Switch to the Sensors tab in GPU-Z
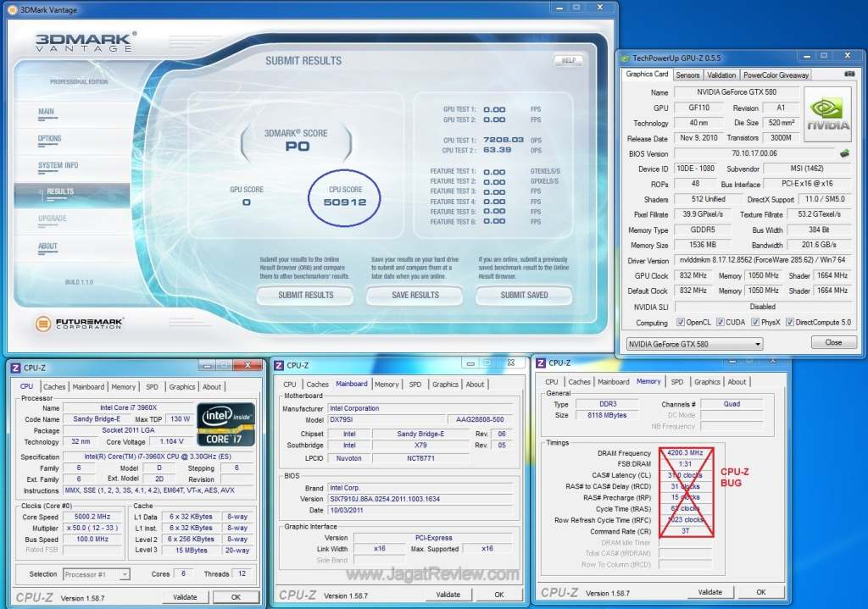The image size is (868, 609). pos(687,75)
